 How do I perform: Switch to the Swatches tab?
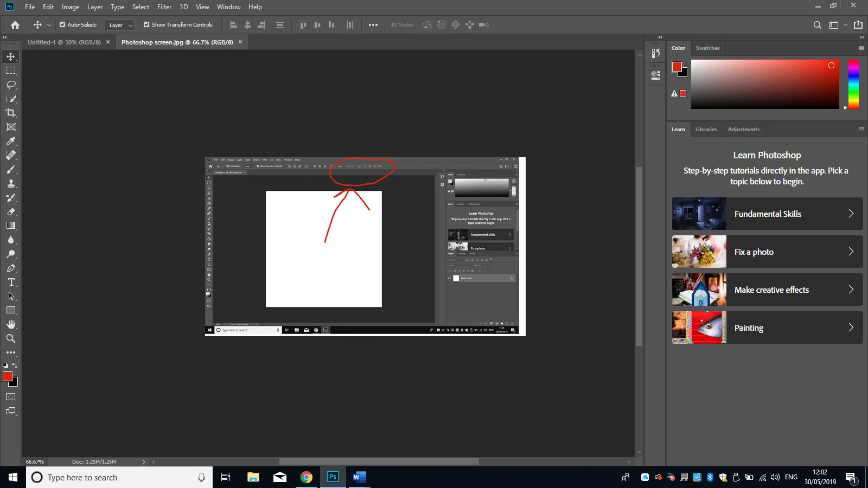point(707,48)
